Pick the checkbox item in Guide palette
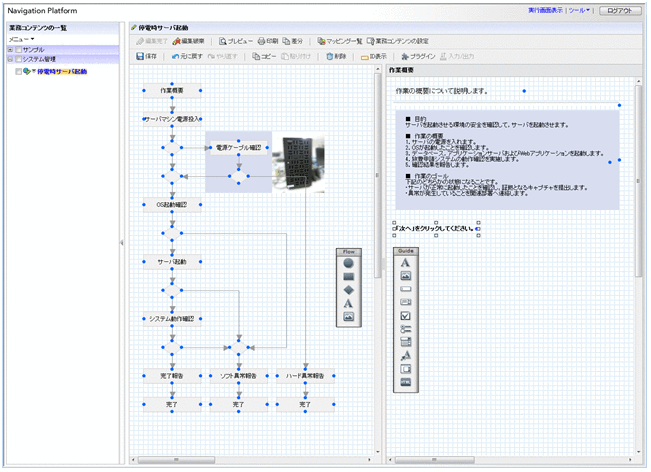Image resolution: width=651 pixels, height=472 pixels. 405,316
